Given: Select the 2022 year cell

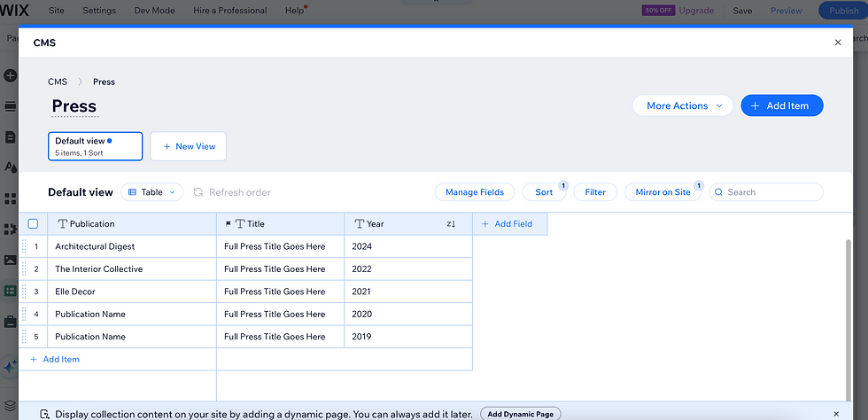Looking at the screenshot, I should click(408, 268).
